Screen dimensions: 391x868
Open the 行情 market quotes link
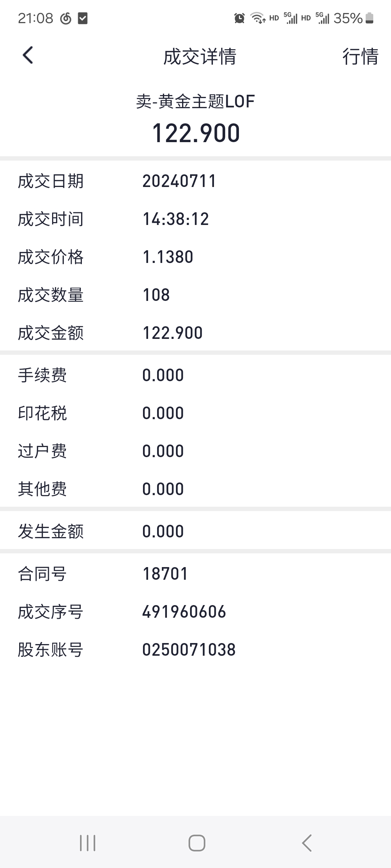tap(360, 57)
